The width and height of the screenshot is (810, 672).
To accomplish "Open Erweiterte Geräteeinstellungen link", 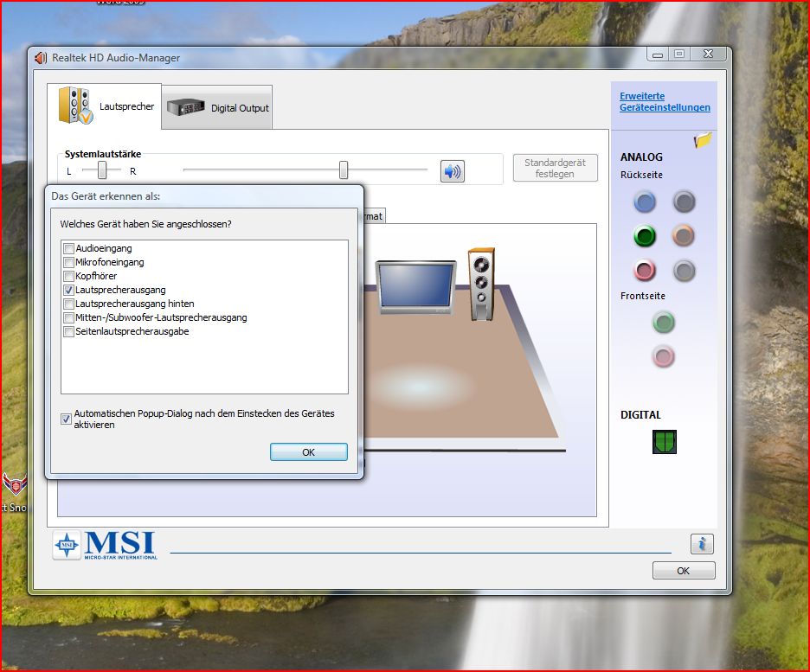I will coord(665,102).
